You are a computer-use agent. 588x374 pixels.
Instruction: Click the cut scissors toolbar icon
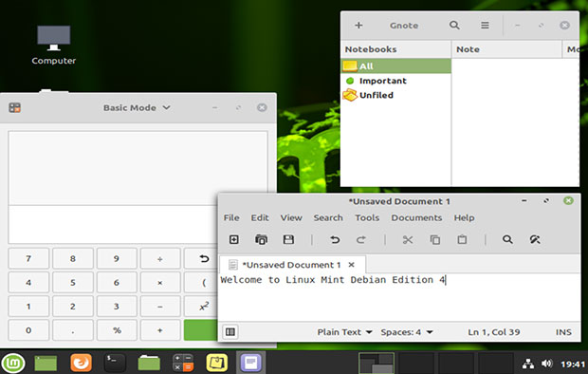408,239
